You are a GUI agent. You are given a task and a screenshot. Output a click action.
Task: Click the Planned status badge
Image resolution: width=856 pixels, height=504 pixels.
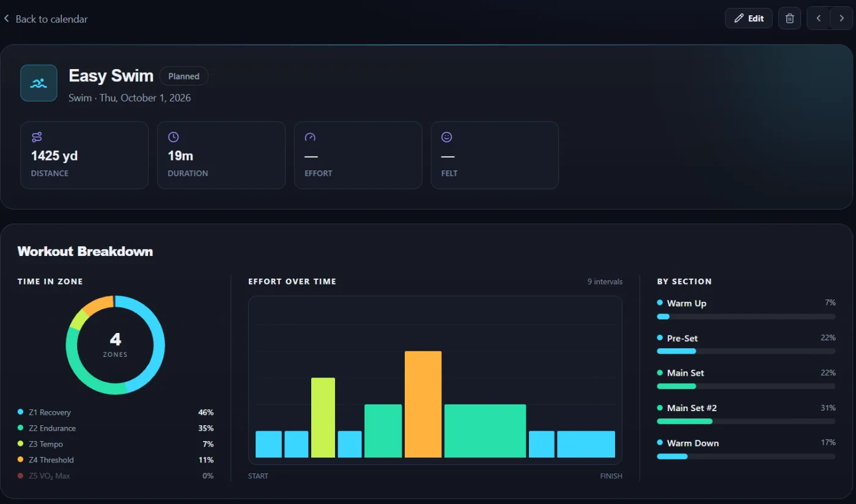pyautogui.click(x=184, y=76)
